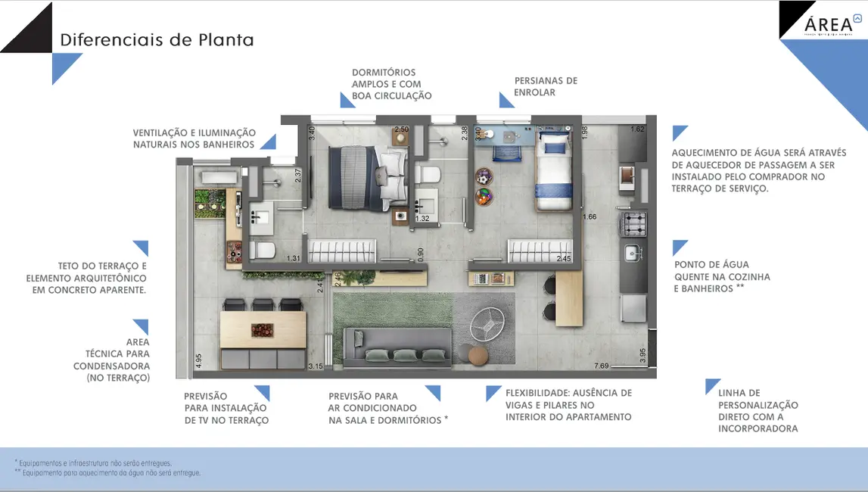Click the blue arrow next to "PERSIANAS DE ENROLAR"
Image resolution: width=868 pixels, height=492 pixels.
click(x=502, y=98)
